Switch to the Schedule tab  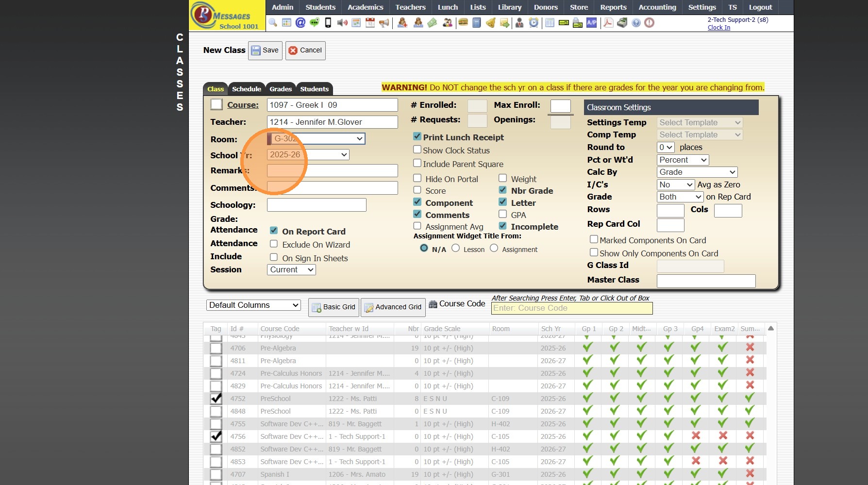click(246, 89)
